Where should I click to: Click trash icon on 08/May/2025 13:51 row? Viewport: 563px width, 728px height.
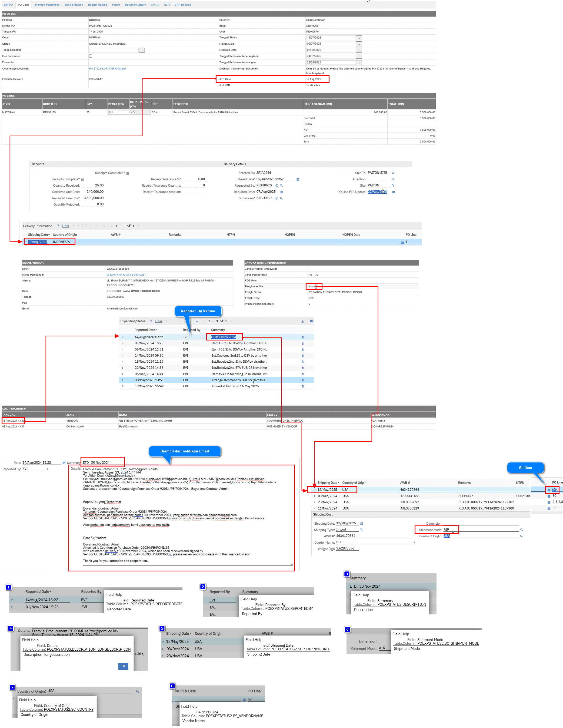[302, 380]
